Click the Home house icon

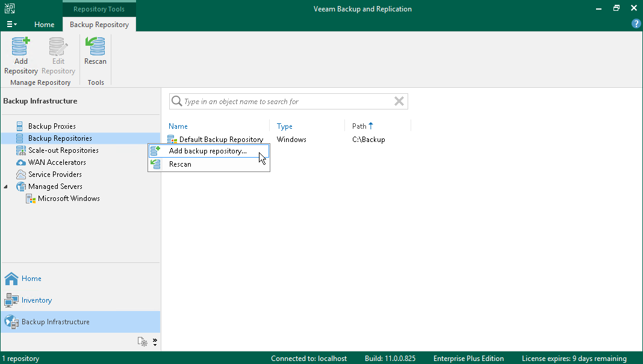click(11, 279)
